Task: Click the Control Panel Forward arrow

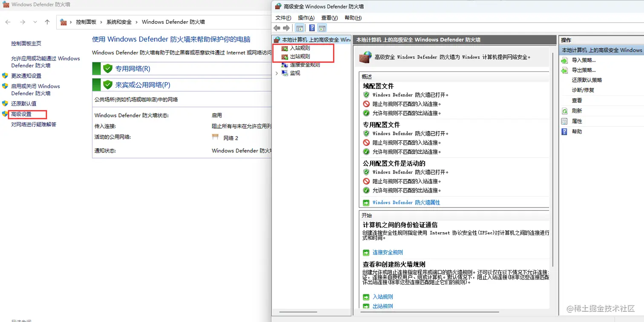Action: pos(23,22)
